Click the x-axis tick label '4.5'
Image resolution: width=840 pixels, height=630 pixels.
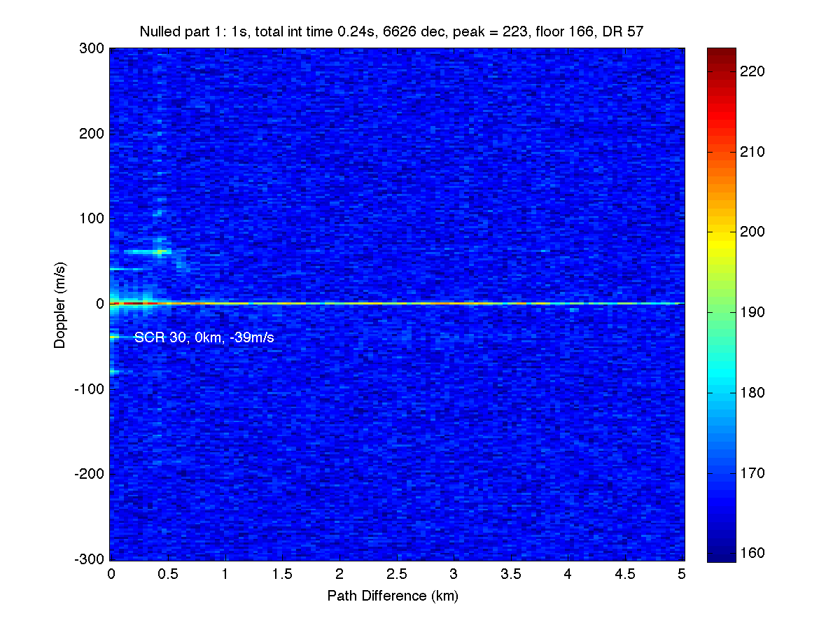coord(625,574)
